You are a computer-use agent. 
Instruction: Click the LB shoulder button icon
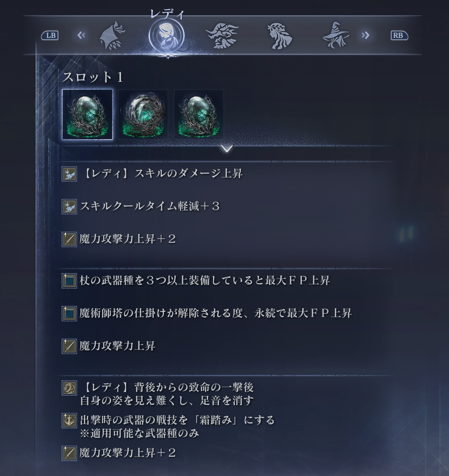click(50, 36)
